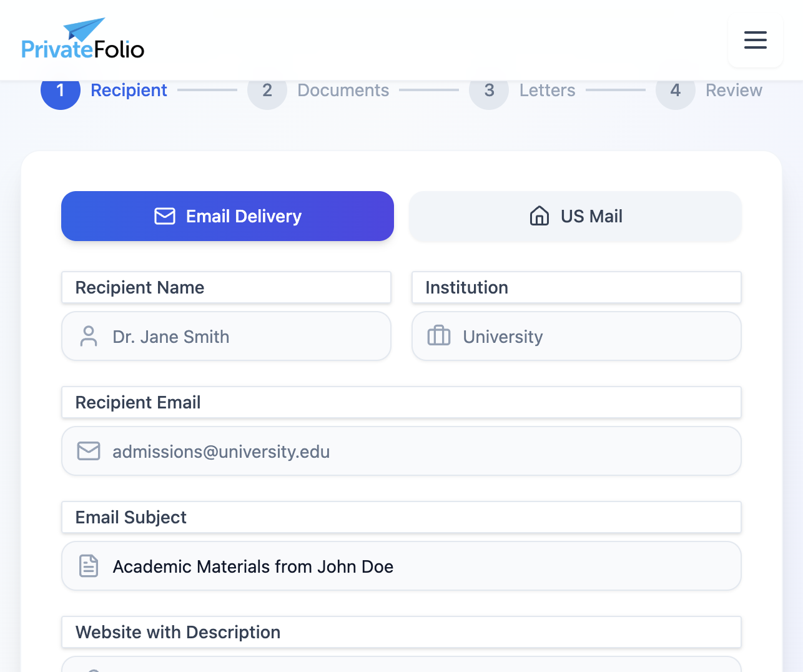This screenshot has width=803, height=672.
Task: Click the document icon in Email Subject field
Action: click(89, 566)
